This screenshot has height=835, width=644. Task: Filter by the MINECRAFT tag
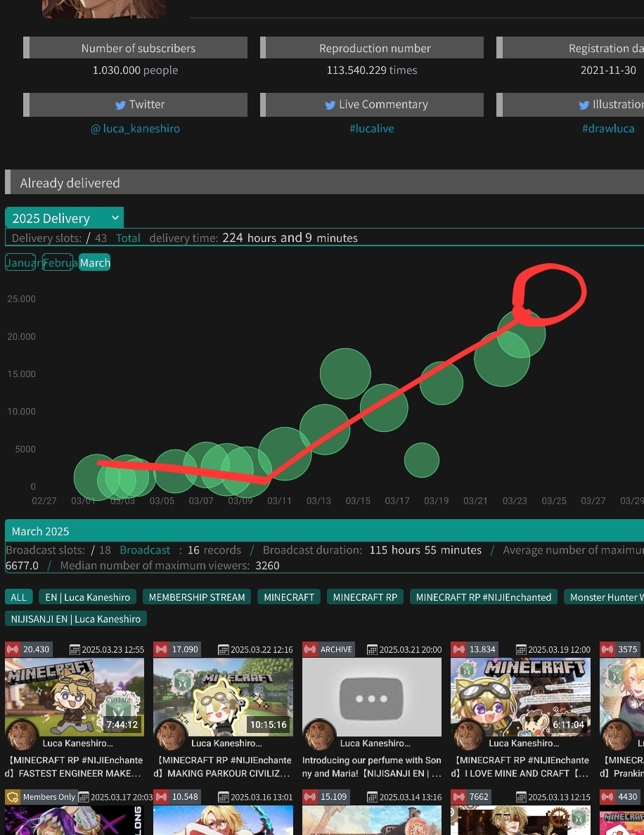pos(289,597)
